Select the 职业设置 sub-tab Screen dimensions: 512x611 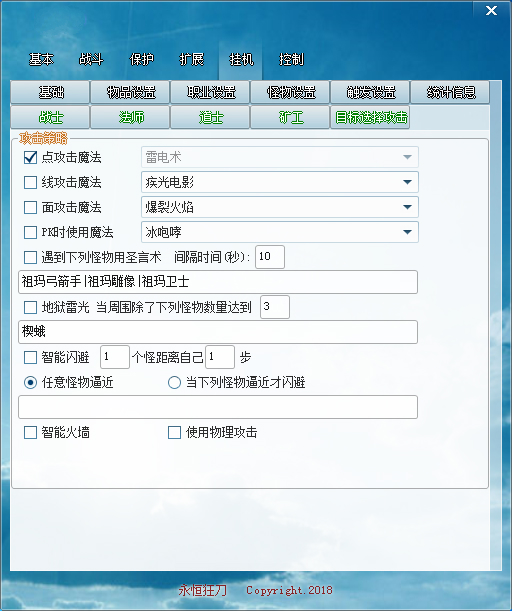pos(210,92)
